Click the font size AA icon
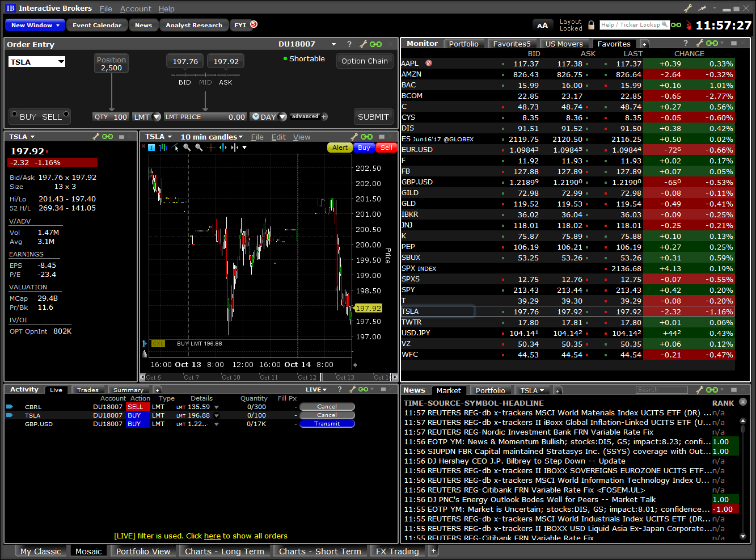This screenshot has height=560, width=756. click(x=542, y=25)
